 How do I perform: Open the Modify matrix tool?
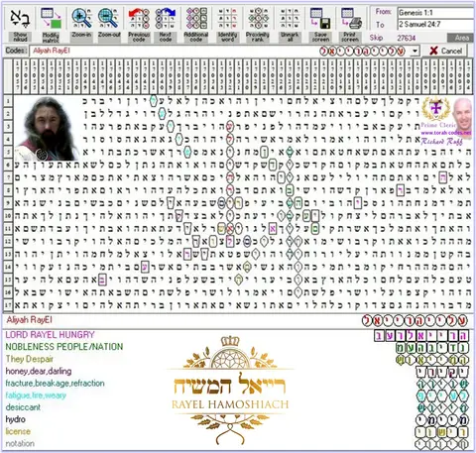pos(51,19)
